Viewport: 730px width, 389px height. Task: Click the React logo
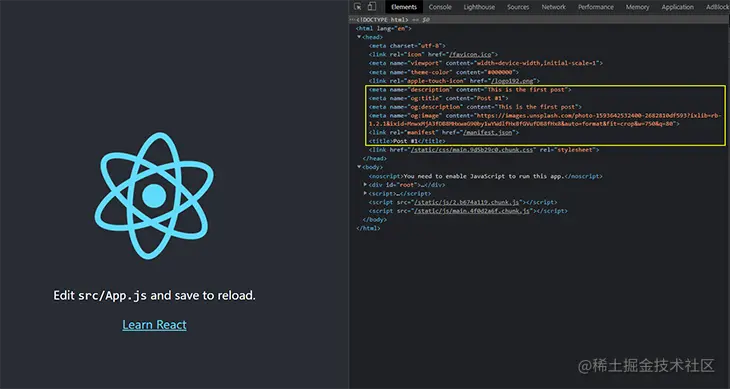pyautogui.click(x=154, y=195)
